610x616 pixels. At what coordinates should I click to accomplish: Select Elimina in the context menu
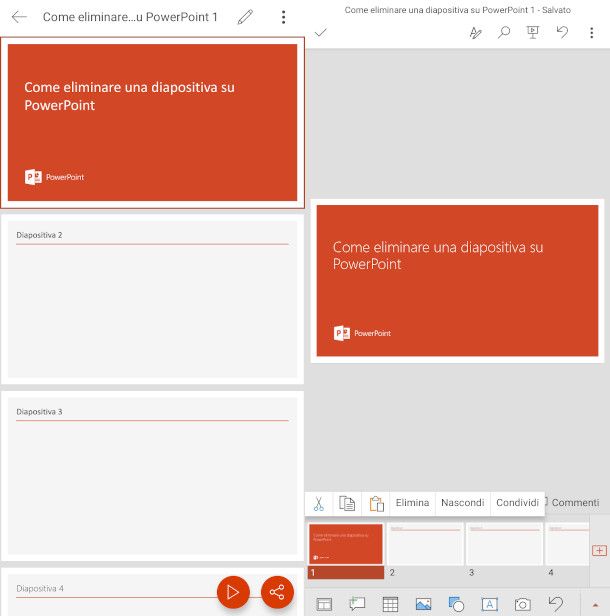(x=412, y=503)
